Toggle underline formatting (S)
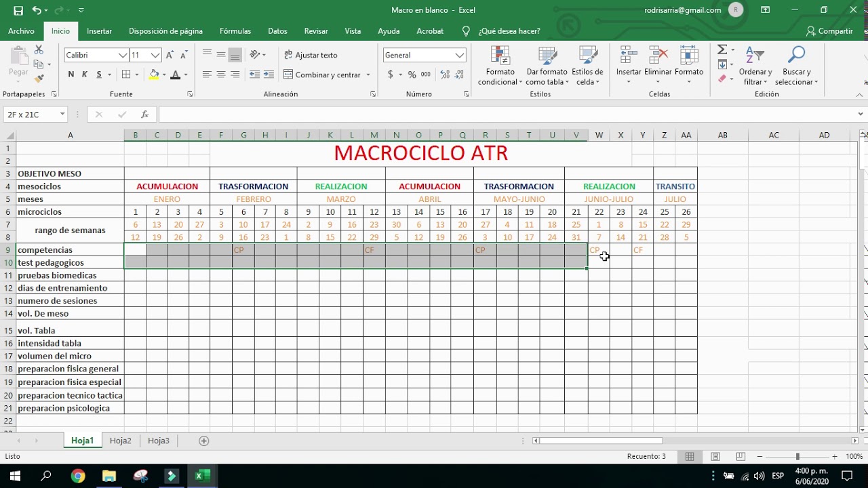The height and width of the screenshot is (488, 868). pos(99,75)
